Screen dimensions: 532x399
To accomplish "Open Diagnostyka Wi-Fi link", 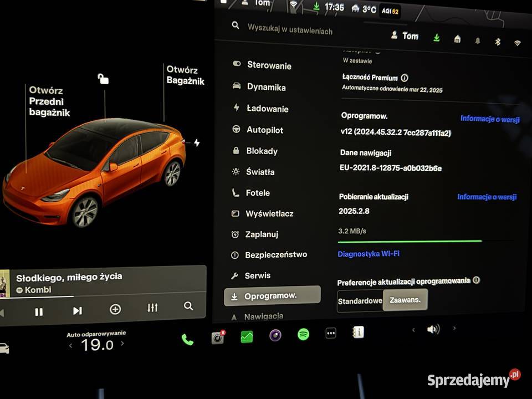I will pyautogui.click(x=369, y=254).
